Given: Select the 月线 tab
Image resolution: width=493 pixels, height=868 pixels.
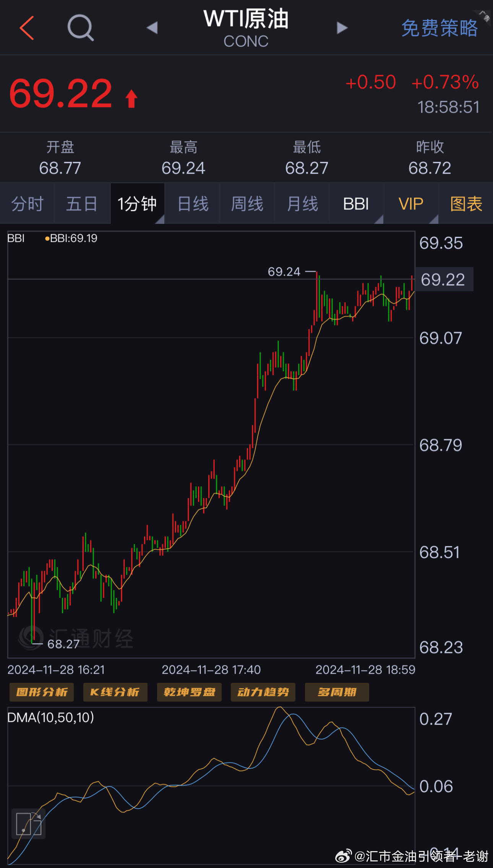Looking at the screenshot, I should tap(302, 204).
